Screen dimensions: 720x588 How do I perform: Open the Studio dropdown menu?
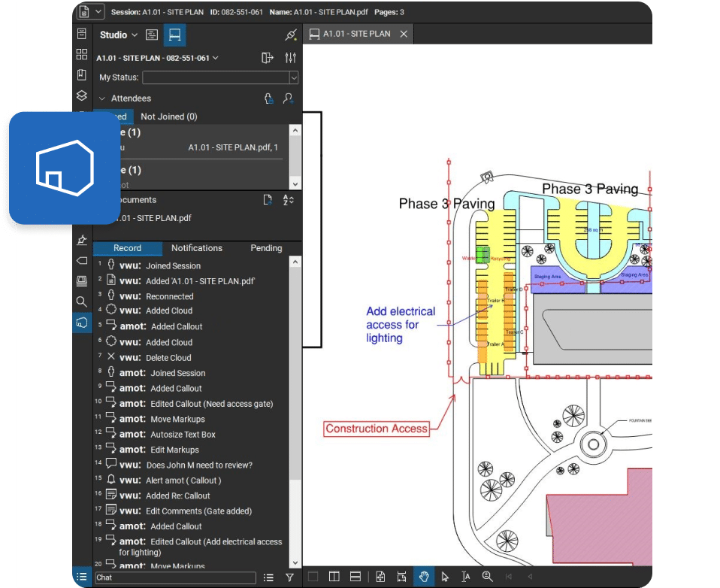119,35
